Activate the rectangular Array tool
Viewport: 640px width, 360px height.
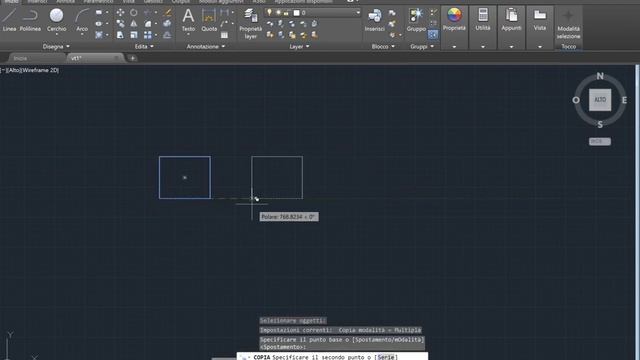[x=147, y=35]
